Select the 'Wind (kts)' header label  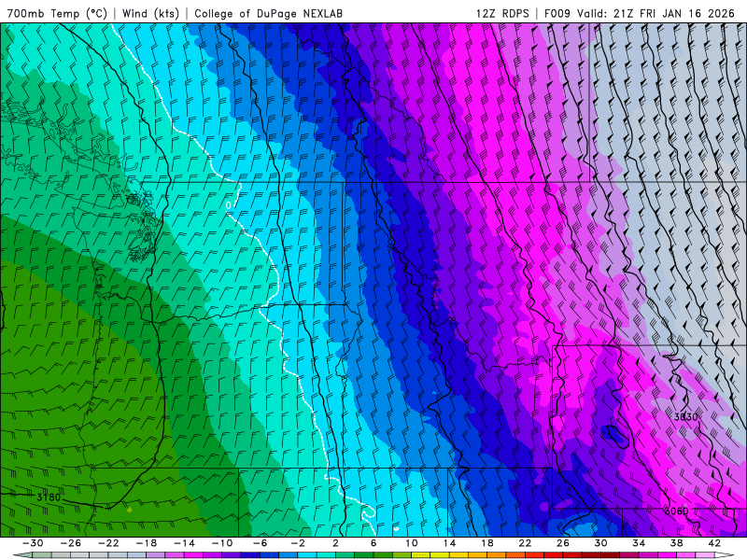pyautogui.click(x=150, y=13)
